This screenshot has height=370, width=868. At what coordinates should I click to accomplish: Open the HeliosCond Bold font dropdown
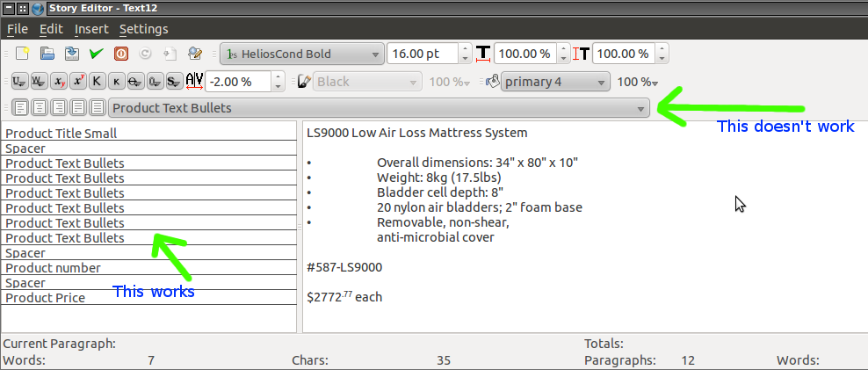(x=300, y=54)
